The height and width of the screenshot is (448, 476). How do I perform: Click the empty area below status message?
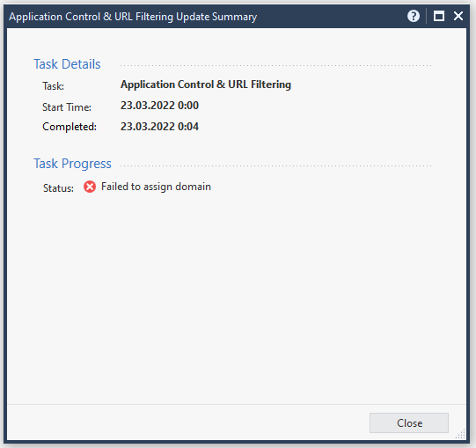coord(237,297)
